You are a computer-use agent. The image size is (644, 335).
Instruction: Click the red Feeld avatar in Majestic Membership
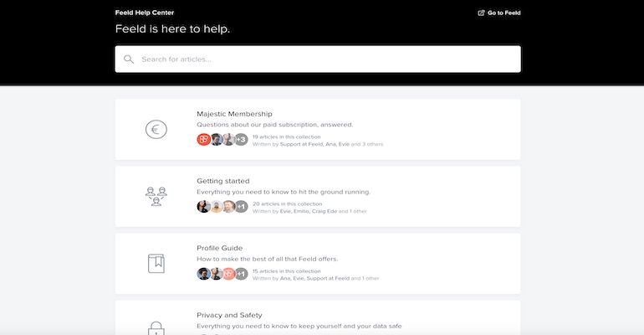pos(204,140)
